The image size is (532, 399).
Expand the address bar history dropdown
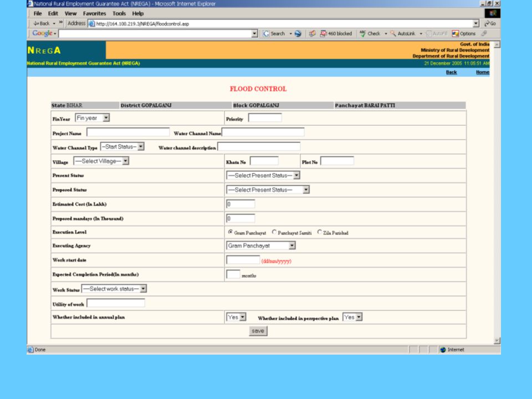pyautogui.click(x=476, y=23)
